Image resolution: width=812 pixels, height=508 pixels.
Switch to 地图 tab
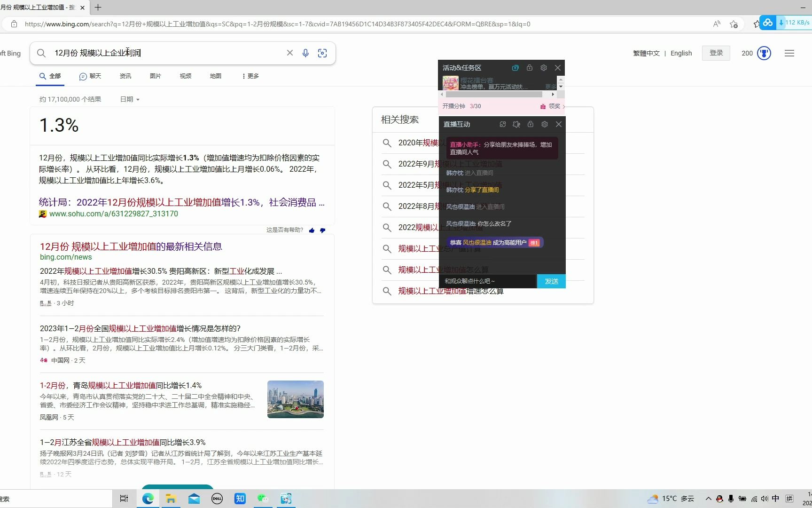(216, 76)
